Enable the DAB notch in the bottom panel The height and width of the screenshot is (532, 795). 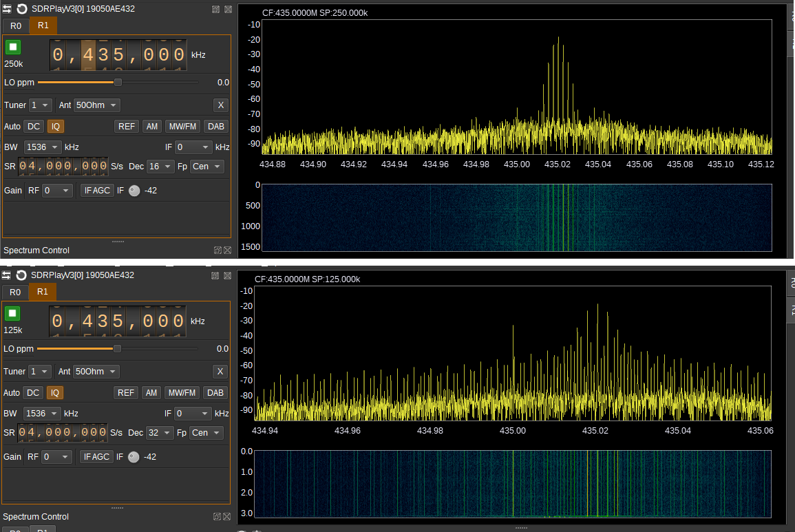215,392
